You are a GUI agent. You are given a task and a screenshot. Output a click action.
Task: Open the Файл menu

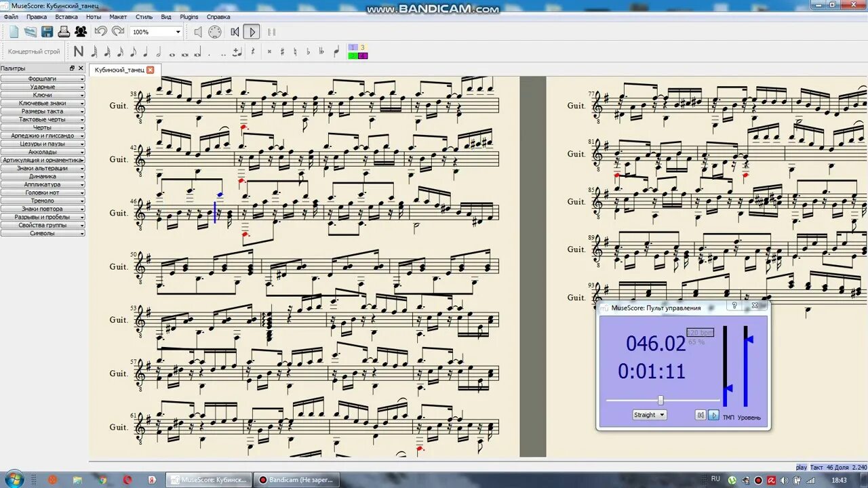point(11,16)
